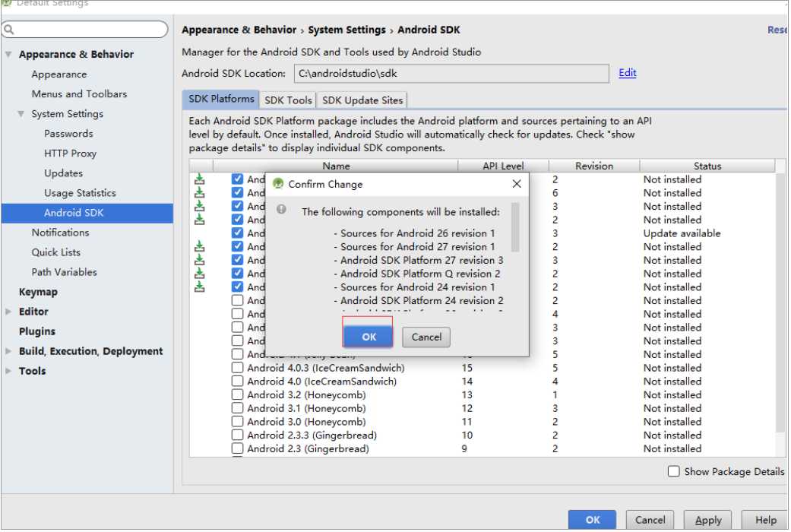
Task: Collapse the System Settings tree node
Action: [x=21, y=113]
